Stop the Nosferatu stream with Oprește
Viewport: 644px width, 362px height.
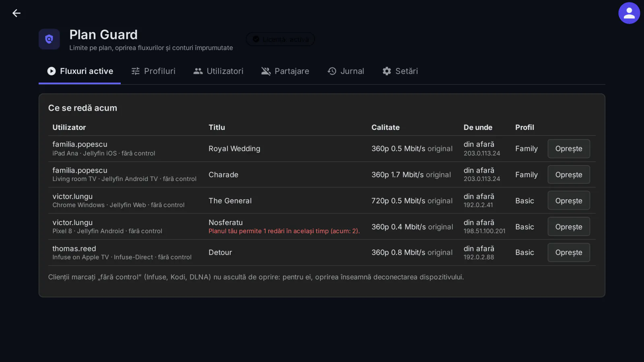569,227
